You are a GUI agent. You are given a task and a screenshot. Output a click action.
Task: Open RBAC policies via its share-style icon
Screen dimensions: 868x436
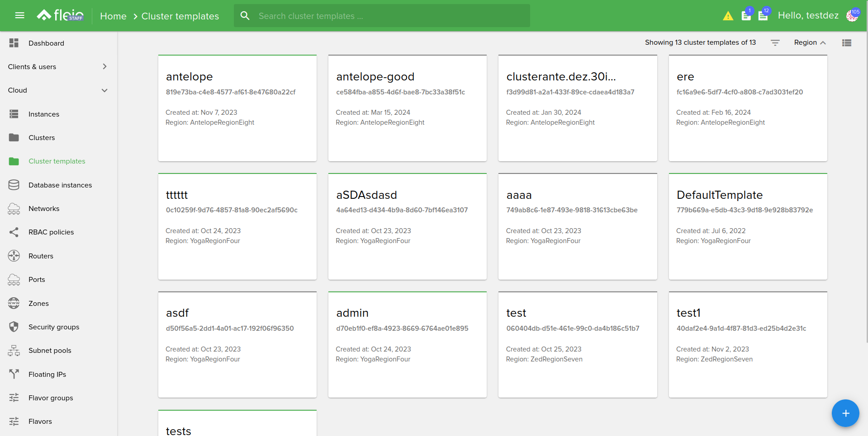point(14,232)
